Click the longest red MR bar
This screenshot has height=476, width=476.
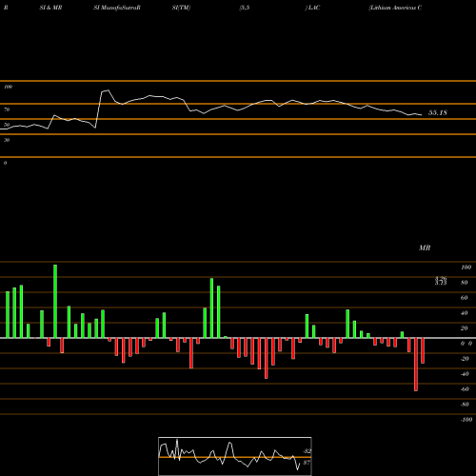point(416,365)
